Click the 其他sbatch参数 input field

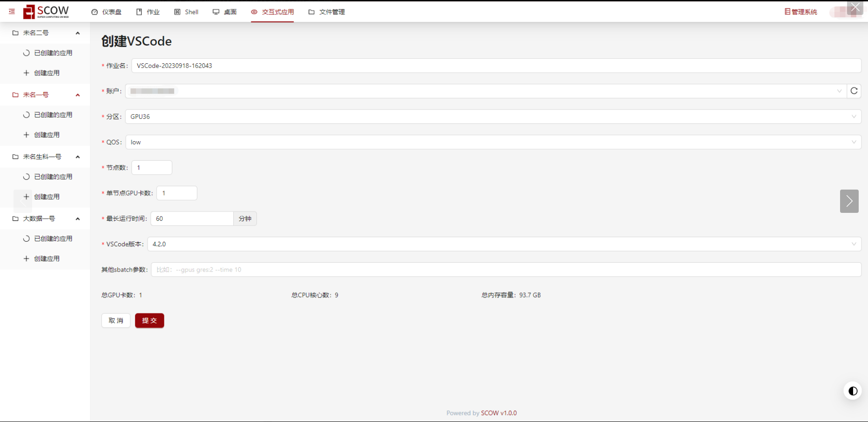506,270
